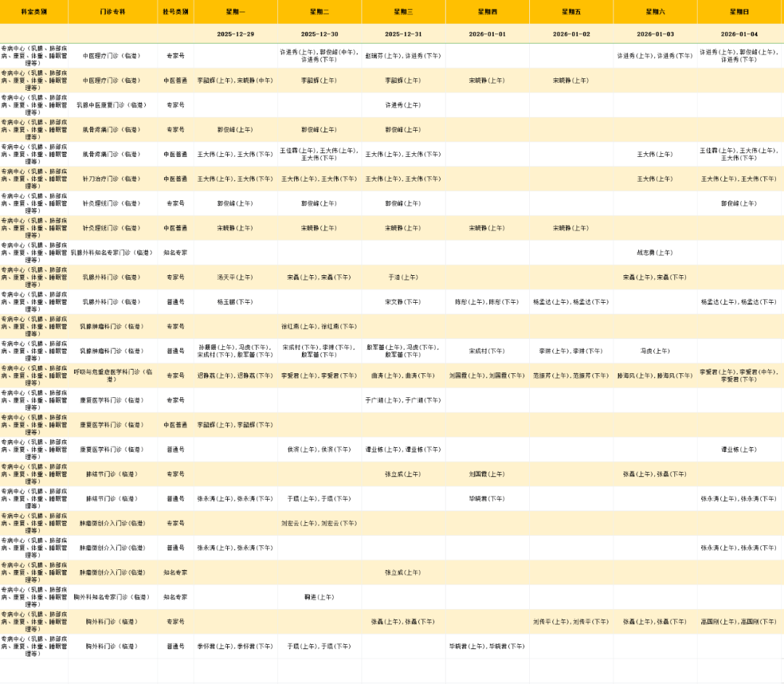Click the 星期三 header cell
Viewport: 784px width, 684px height.
click(403, 12)
